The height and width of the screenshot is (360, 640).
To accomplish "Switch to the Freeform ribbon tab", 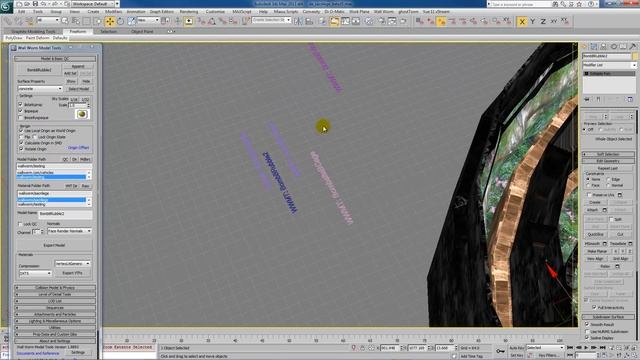I will [78, 31].
